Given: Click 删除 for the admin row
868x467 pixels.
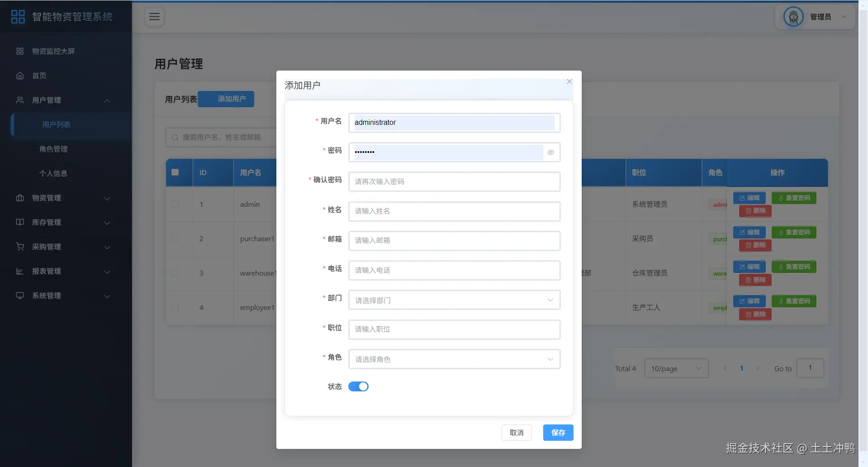Looking at the screenshot, I should coord(755,211).
